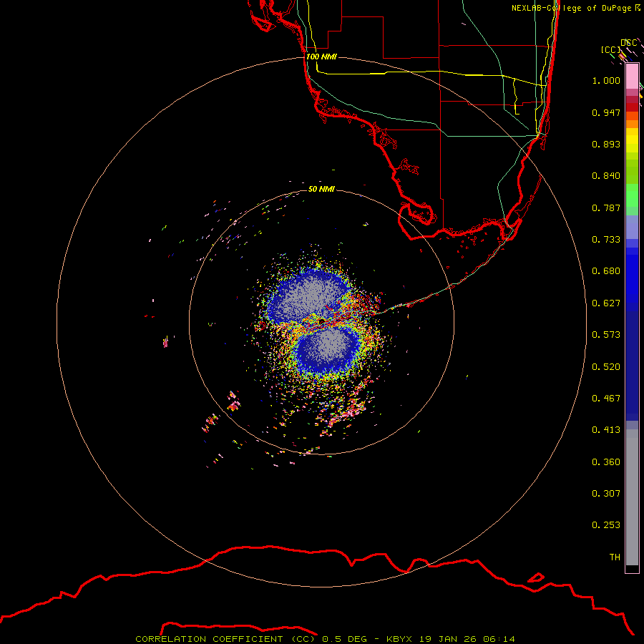
Task: Select the 0.413 scale value
Action: (x=606, y=430)
